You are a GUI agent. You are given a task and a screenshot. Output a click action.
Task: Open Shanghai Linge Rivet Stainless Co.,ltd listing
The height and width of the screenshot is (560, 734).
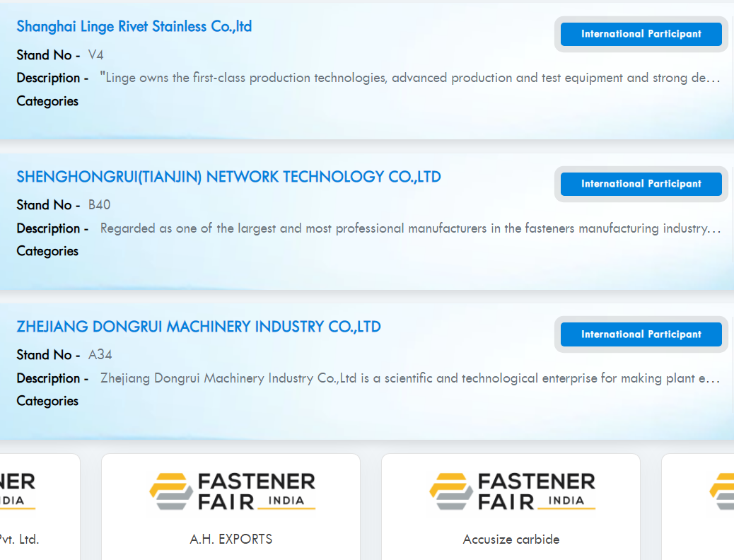[x=134, y=27]
